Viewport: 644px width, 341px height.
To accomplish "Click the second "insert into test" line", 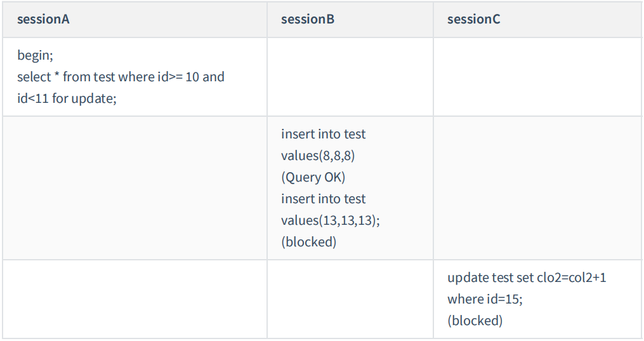I will 324,199.
